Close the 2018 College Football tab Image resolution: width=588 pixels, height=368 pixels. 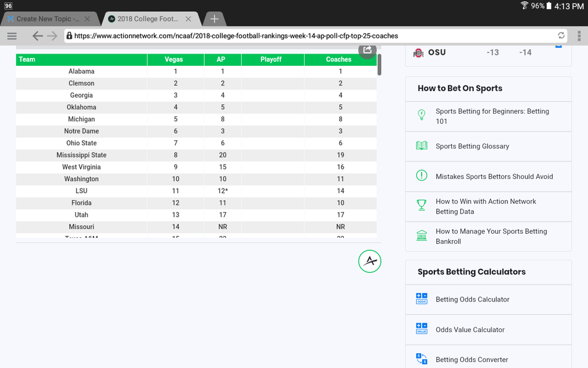point(188,19)
